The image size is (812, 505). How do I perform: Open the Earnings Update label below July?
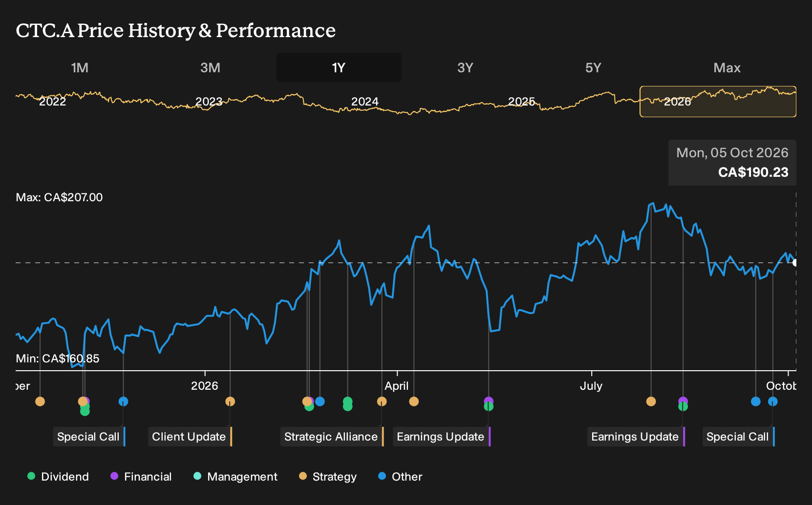click(636, 437)
